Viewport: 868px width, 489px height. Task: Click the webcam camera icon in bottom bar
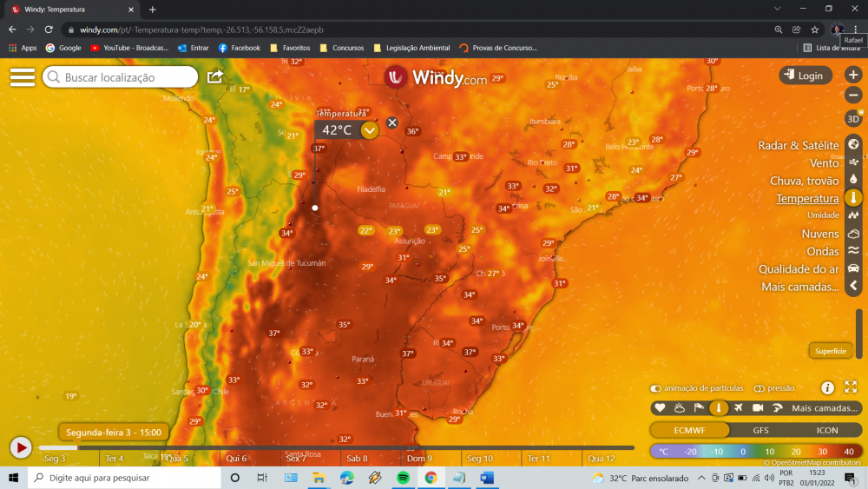[x=758, y=408]
